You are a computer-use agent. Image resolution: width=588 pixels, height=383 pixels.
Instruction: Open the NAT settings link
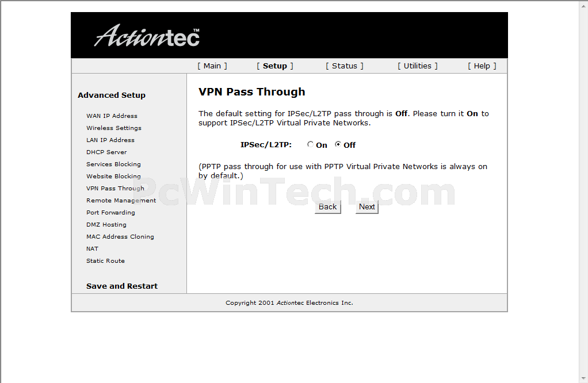coord(92,249)
